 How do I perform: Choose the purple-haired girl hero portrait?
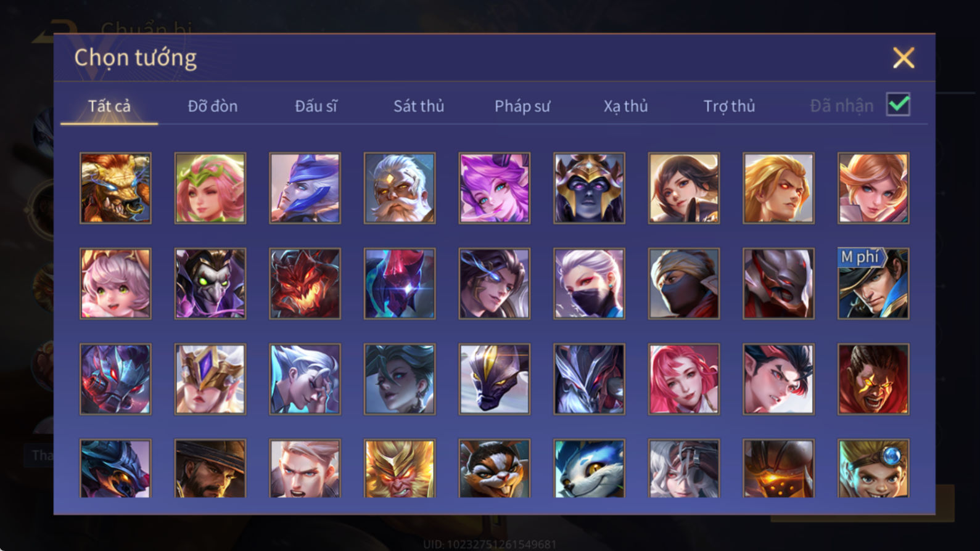494,188
